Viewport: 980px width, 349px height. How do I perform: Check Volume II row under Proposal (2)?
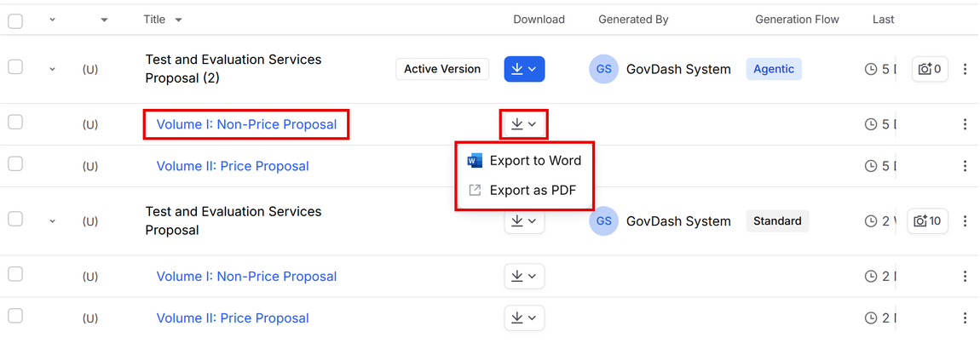(15, 163)
